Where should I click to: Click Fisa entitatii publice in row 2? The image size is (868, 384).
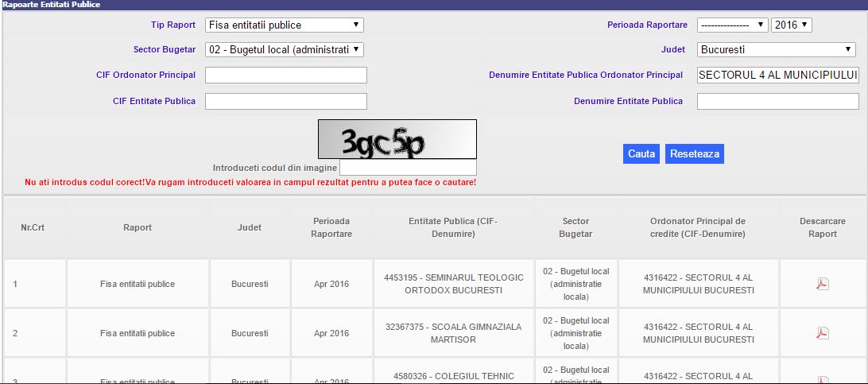pyautogui.click(x=138, y=333)
